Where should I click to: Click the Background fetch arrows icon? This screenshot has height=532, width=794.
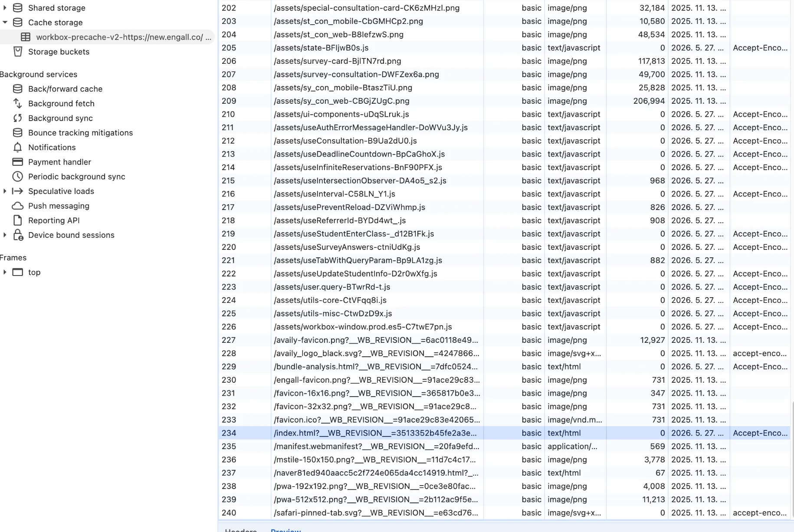(17, 103)
